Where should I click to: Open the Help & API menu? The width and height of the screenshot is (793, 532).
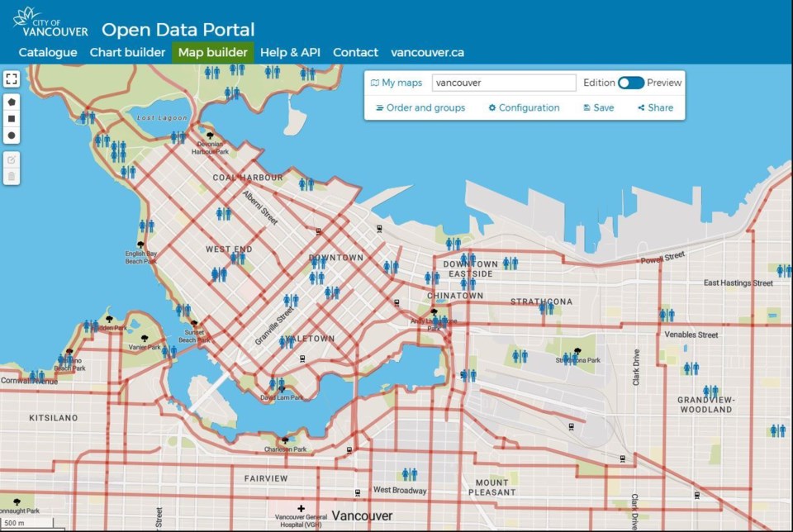coord(290,53)
